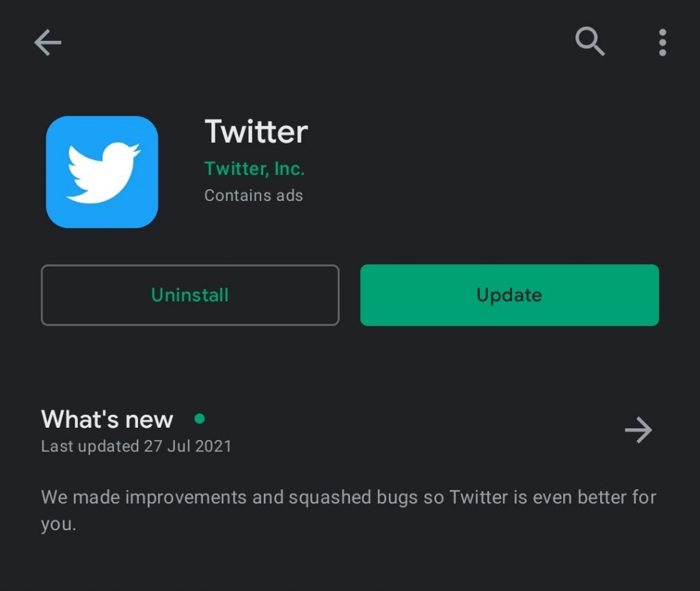Search the Play Store from the top bar
This screenshot has height=591, width=700.
pos(589,42)
